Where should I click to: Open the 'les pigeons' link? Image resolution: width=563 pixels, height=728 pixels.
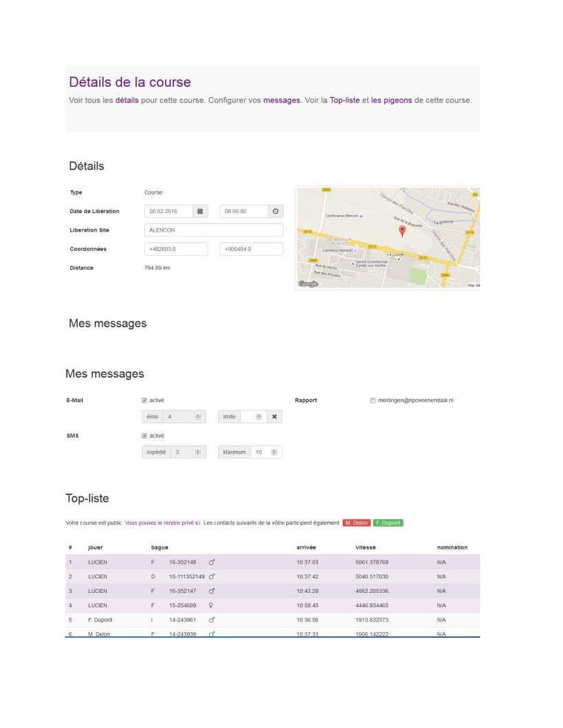tap(391, 100)
